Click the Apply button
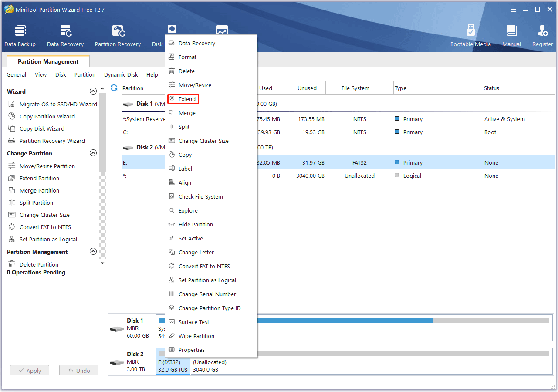The width and height of the screenshot is (558, 392). [x=30, y=371]
